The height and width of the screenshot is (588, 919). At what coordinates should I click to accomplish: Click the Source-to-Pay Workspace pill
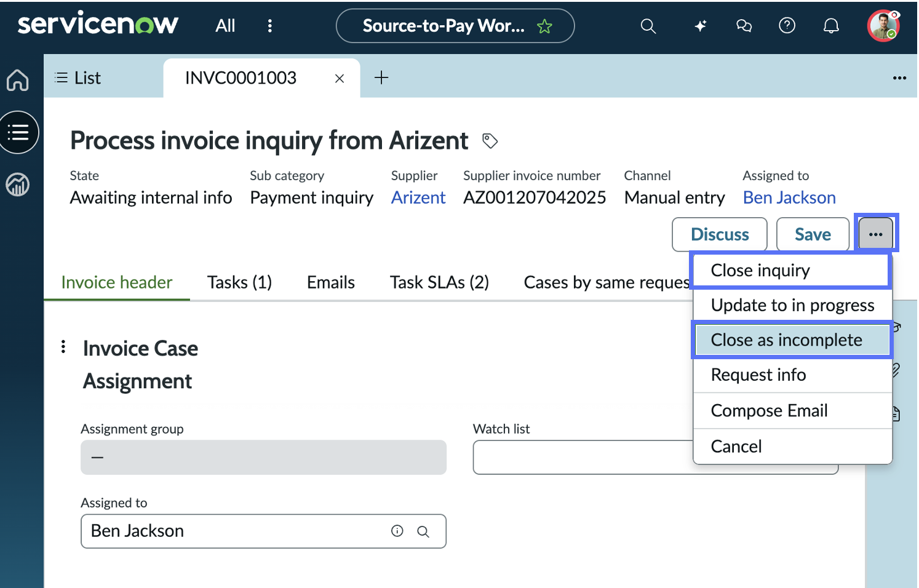(455, 26)
